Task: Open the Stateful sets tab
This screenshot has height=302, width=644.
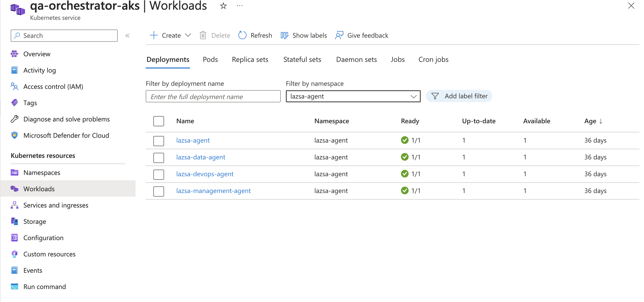Action: (302, 59)
